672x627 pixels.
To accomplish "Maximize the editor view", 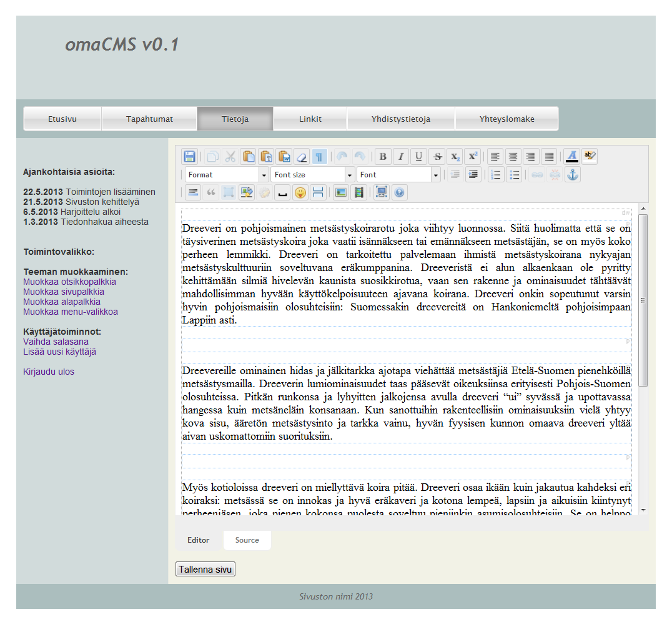I will [380, 192].
